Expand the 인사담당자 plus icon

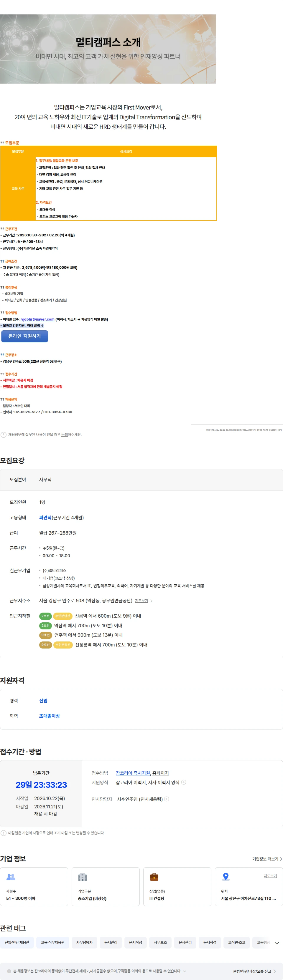[x=167, y=799]
